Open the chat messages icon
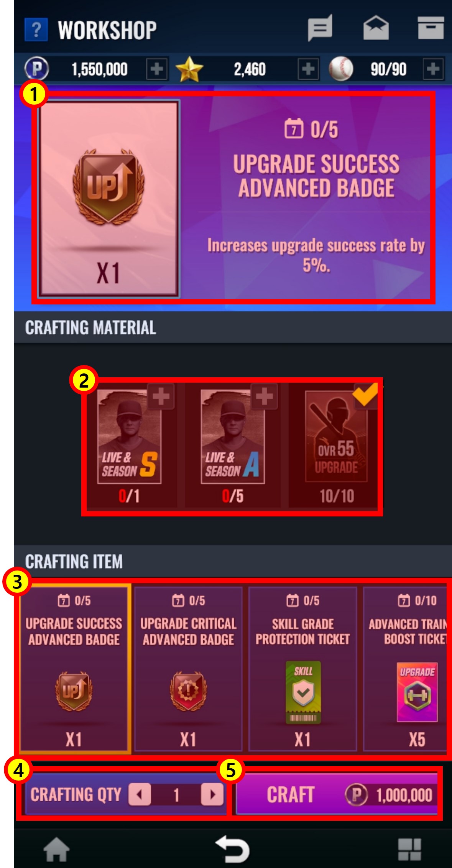452x868 pixels. coord(320,28)
